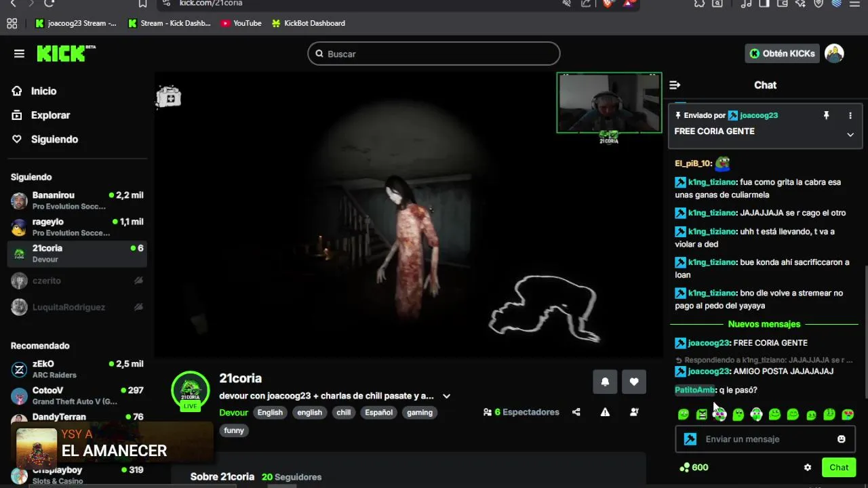Click browser reload button
Viewport: 868px width, 488px height.
point(49,3)
